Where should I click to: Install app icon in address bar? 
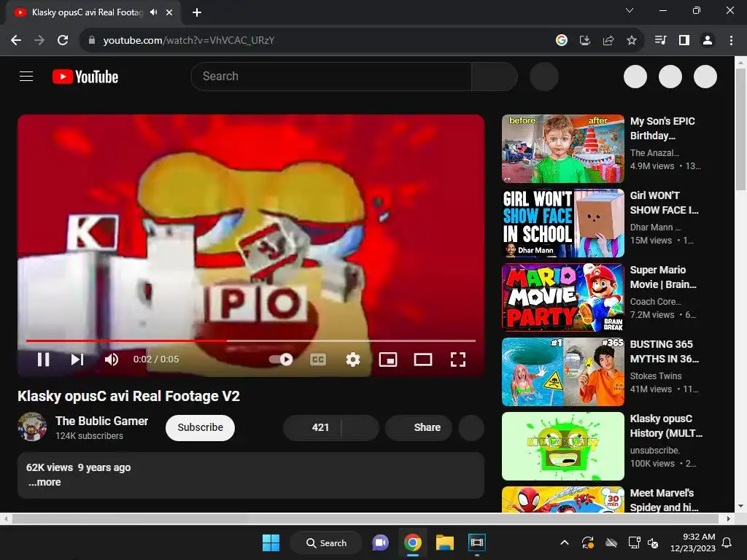(x=585, y=41)
